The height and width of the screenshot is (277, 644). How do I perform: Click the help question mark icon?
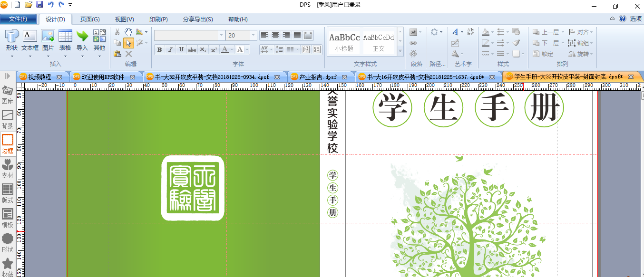pyautogui.click(x=622, y=19)
